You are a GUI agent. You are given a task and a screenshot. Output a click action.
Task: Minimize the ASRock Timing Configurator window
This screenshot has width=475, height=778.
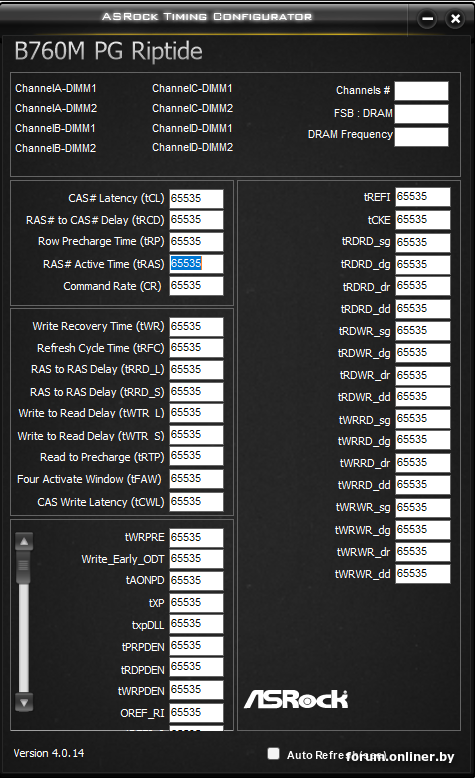click(x=427, y=19)
